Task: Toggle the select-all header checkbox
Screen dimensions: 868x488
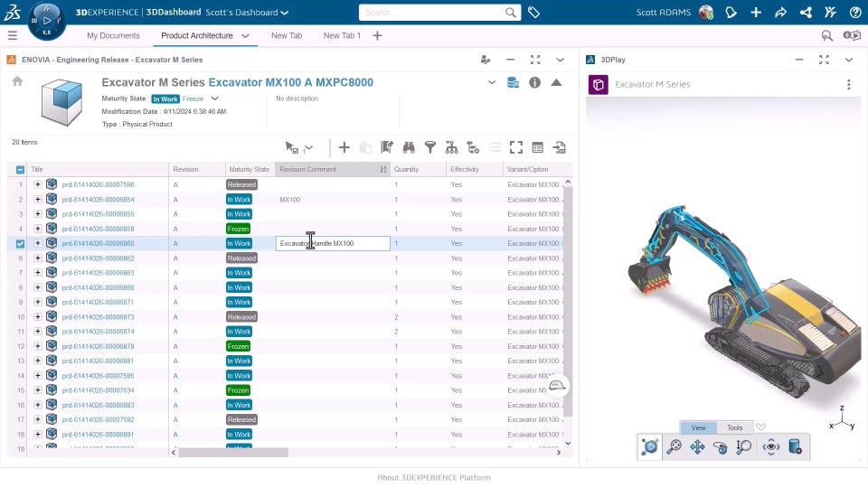Action: tap(20, 169)
